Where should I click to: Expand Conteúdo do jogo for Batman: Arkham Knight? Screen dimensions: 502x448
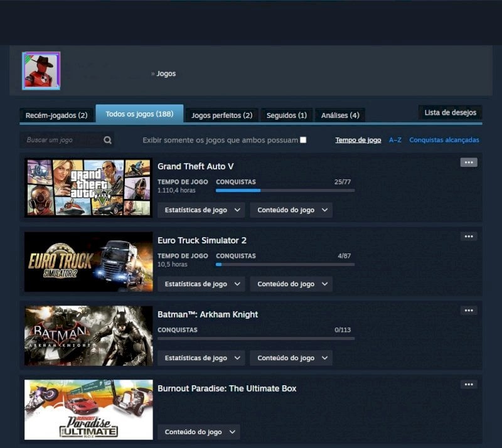[x=291, y=358]
